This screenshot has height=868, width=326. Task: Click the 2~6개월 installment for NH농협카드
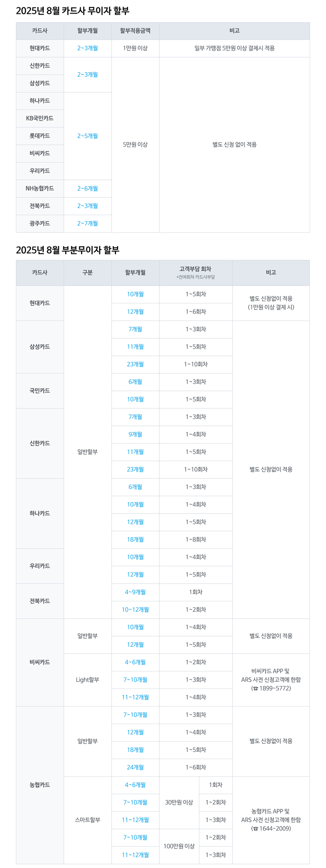click(x=88, y=188)
